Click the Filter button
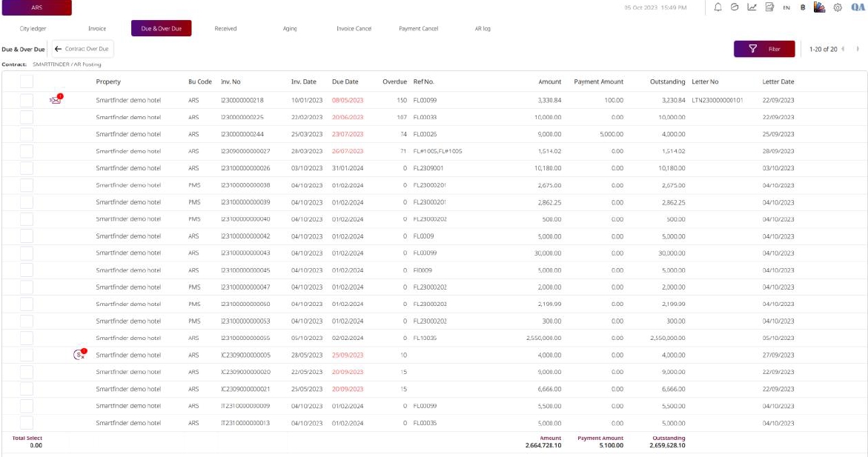The height and width of the screenshot is (457, 868). pyautogui.click(x=763, y=49)
